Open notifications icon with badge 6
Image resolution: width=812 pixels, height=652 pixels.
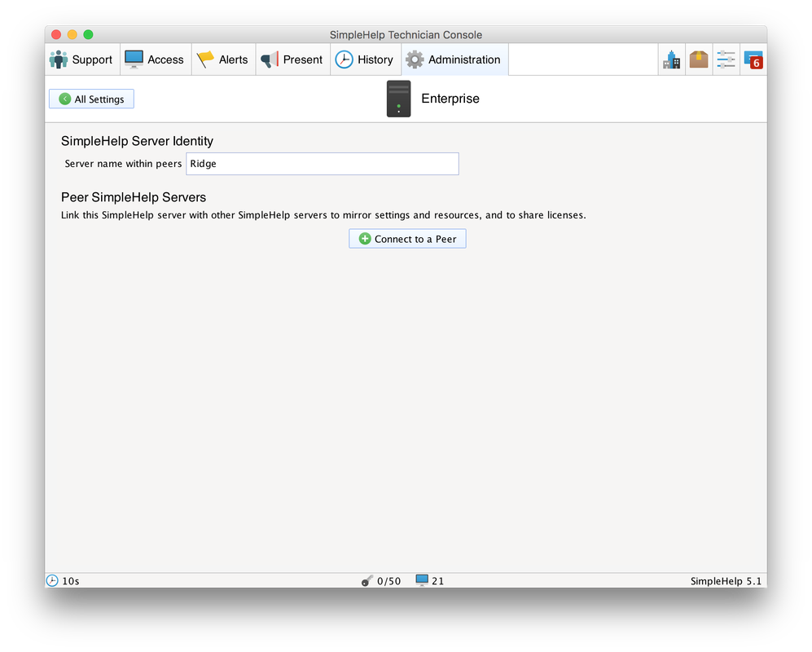click(x=753, y=60)
